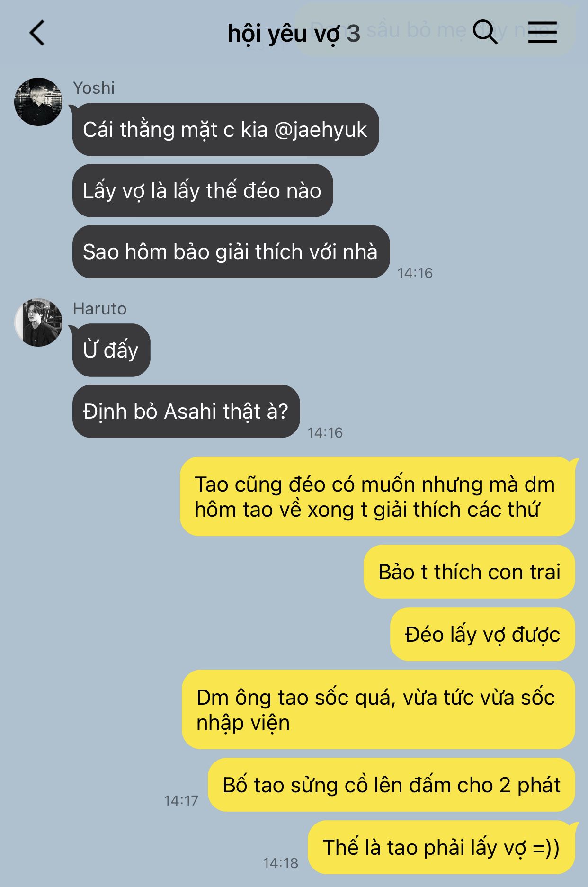Tap yellow message starting 'Tao cũng đéo có muốn'
The image size is (588, 887).
click(x=377, y=497)
